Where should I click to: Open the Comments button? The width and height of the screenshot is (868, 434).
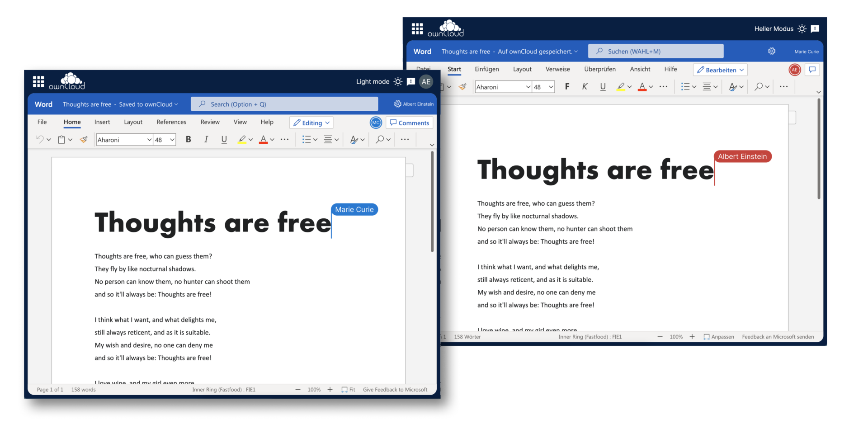pyautogui.click(x=409, y=123)
